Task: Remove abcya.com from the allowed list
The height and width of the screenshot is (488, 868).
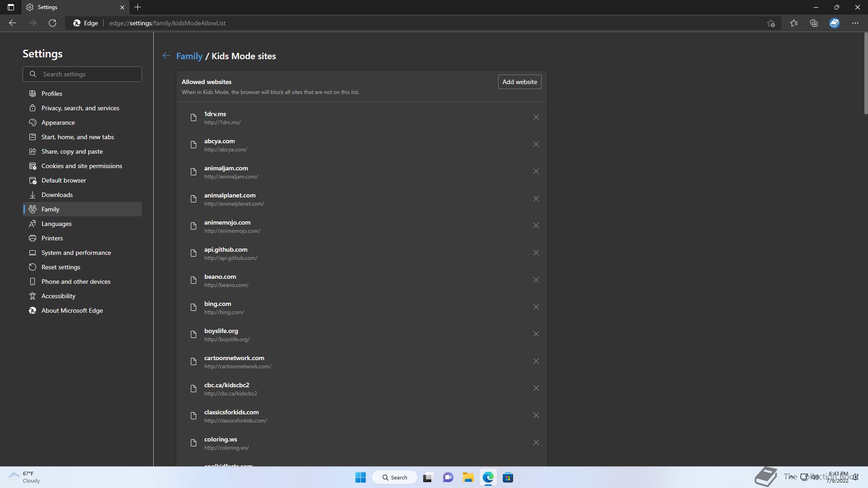Action: (x=536, y=145)
